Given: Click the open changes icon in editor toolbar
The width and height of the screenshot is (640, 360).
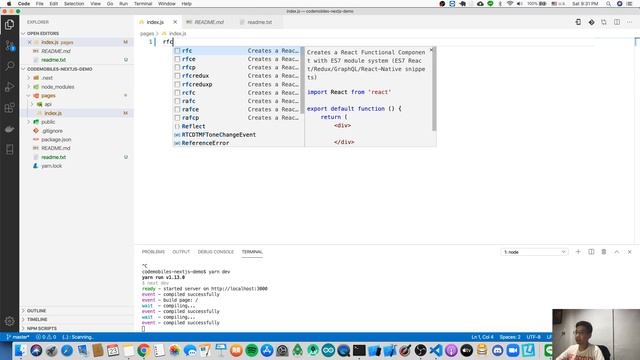Looking at the screenshot, I should 604,22.
